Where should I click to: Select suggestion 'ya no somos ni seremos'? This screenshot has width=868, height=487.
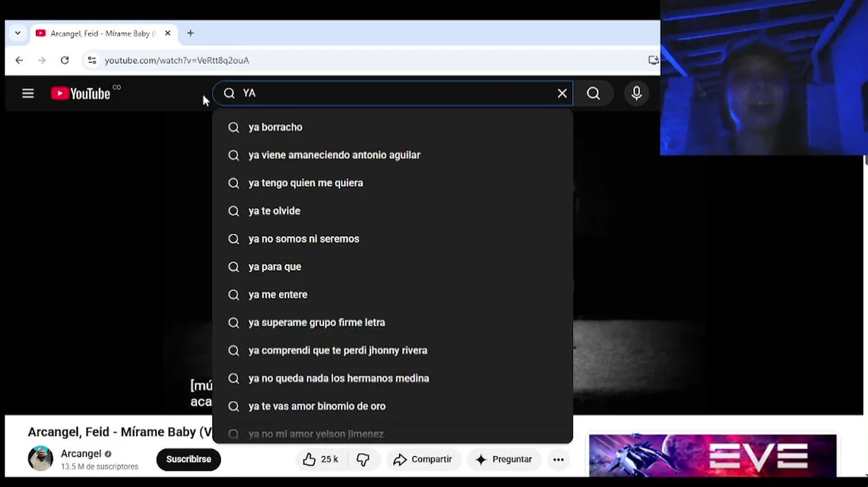(392, 239)
